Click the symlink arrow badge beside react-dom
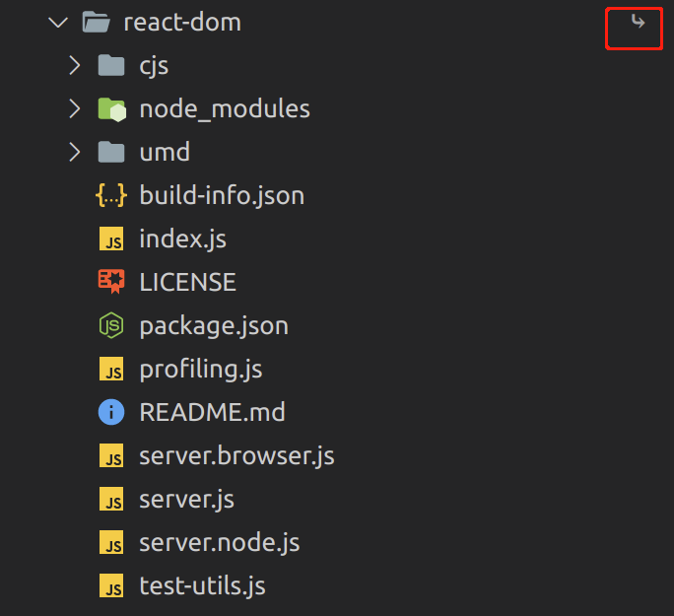The width and height of the screenshot is (674, 616). coord(639,22)
